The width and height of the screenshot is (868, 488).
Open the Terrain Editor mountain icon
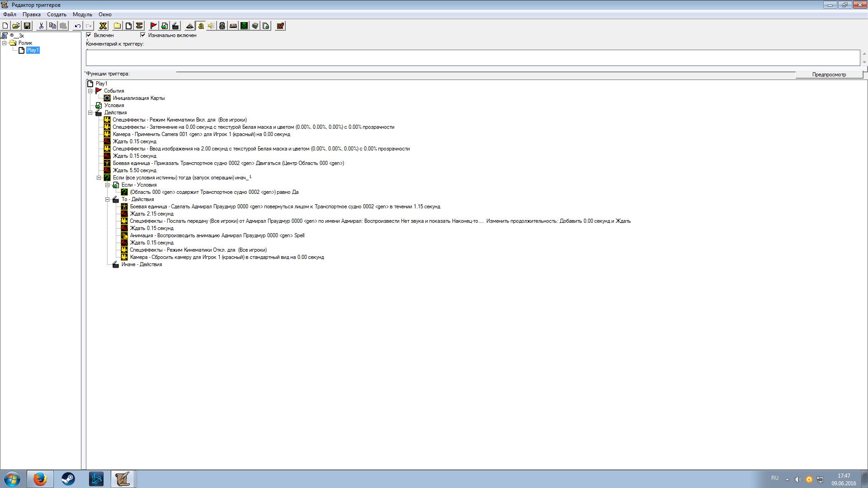click(x=190, y=26)
